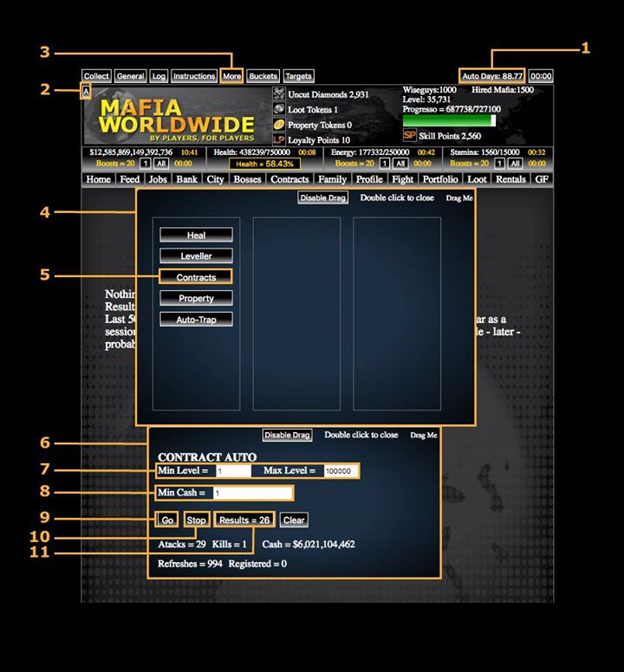Image resolution: width=624 pixels, height=672 pixels.
Task: Click the Property Tokens coin icon
Action: click(279, 125)
